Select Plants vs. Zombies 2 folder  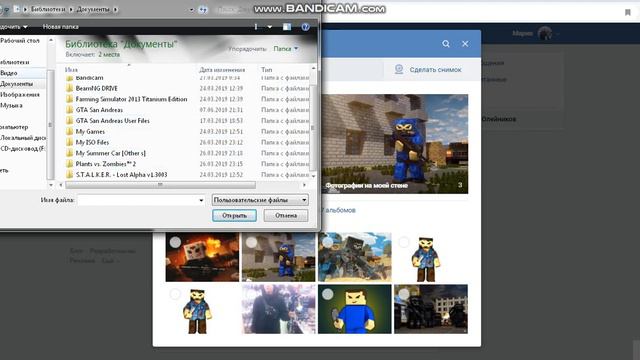click(106, 164)
